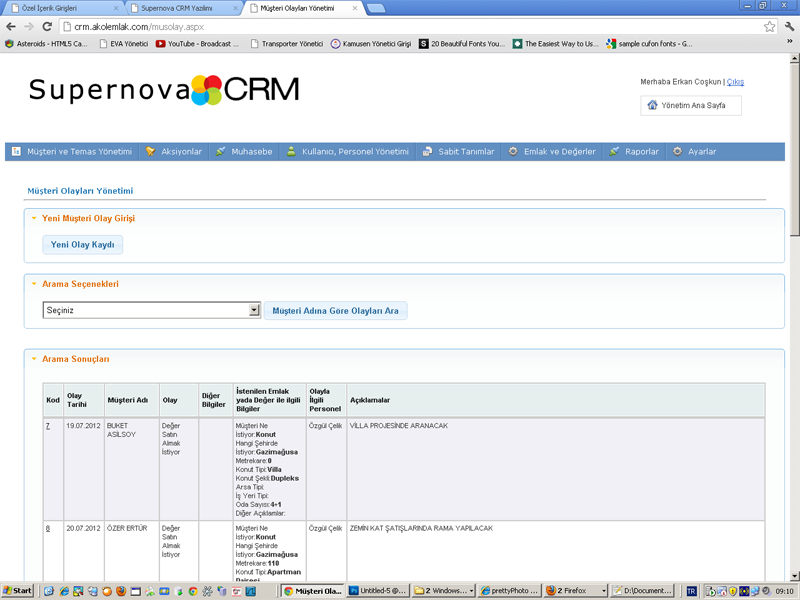Viewport: 800px width, 600px height.
Task: Open the Sabit Tanımlar menu
Action: pos(459,152)
